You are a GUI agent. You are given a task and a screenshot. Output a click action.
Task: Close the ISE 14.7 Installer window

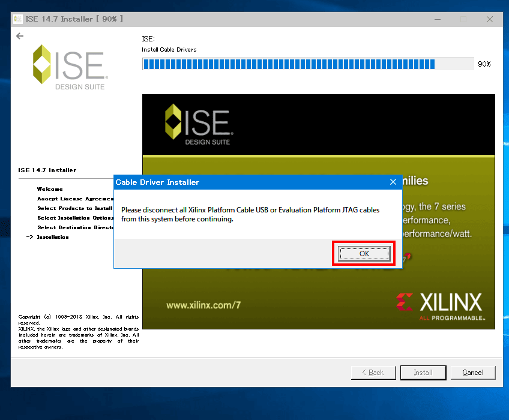pos(490,19)
